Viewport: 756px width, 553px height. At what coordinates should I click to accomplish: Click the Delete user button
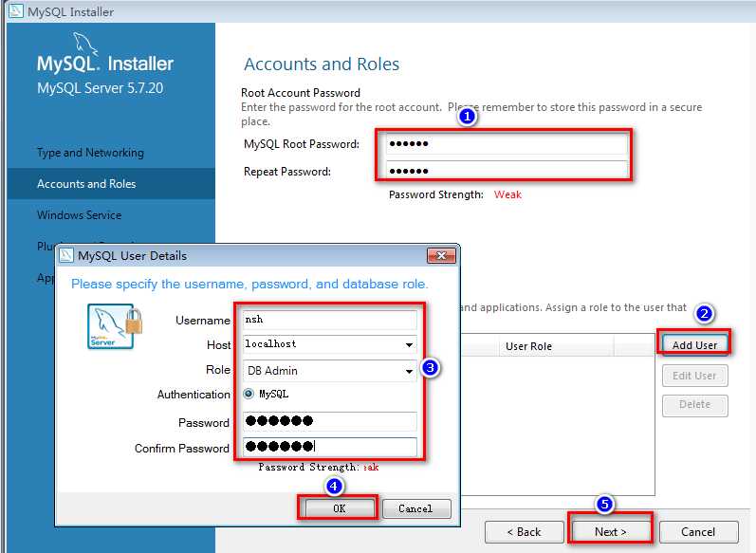click(694, 404)
